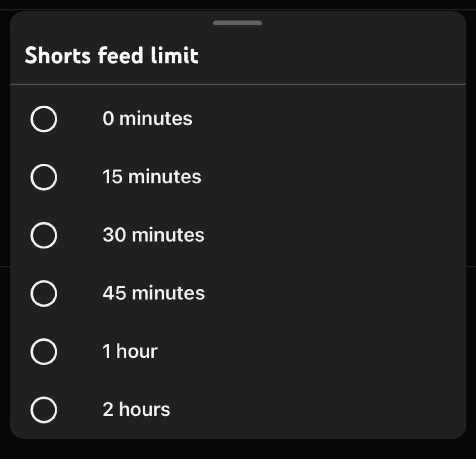
Task: Click the "30 minutes" label text
Action: point(154,235)
